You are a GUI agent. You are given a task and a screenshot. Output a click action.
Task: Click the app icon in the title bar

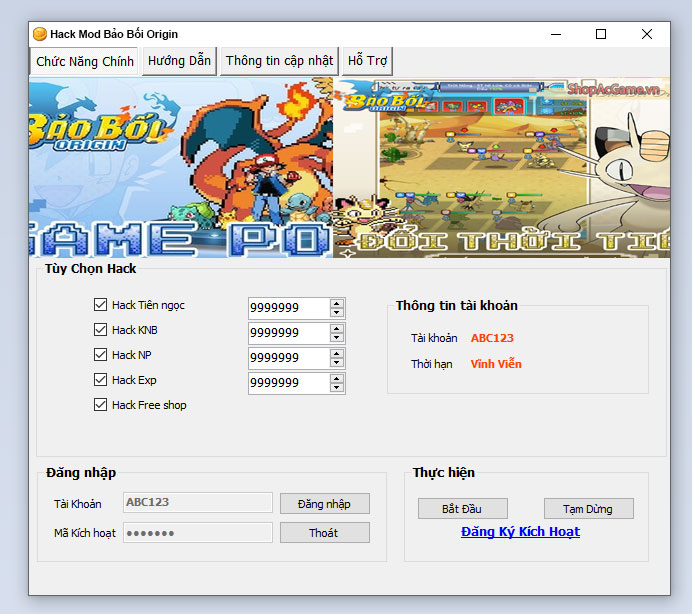coord(40,34)
